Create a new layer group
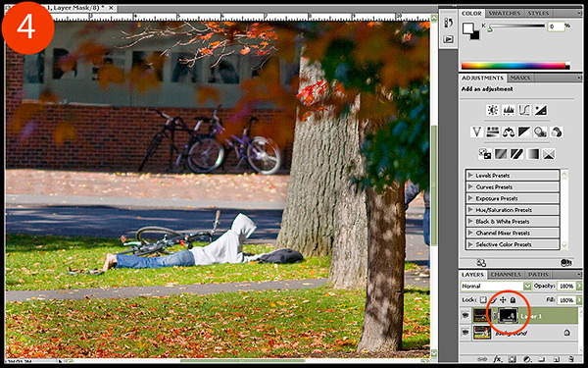 pyautogui.click(x=542, y=360)
